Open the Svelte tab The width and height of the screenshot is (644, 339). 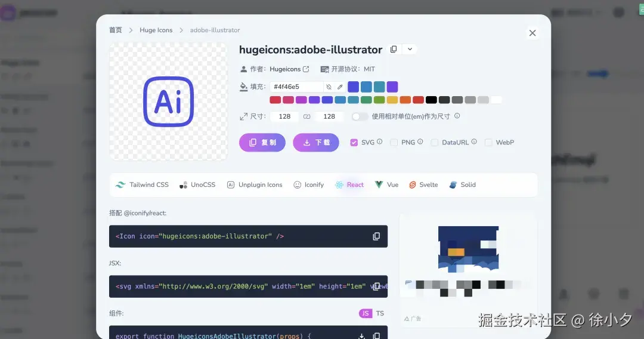tap(423, 185)
